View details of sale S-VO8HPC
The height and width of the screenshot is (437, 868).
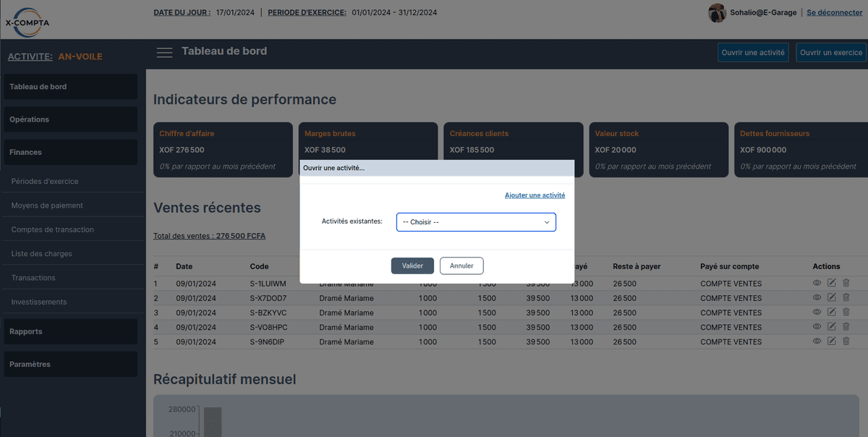[817, 326]
